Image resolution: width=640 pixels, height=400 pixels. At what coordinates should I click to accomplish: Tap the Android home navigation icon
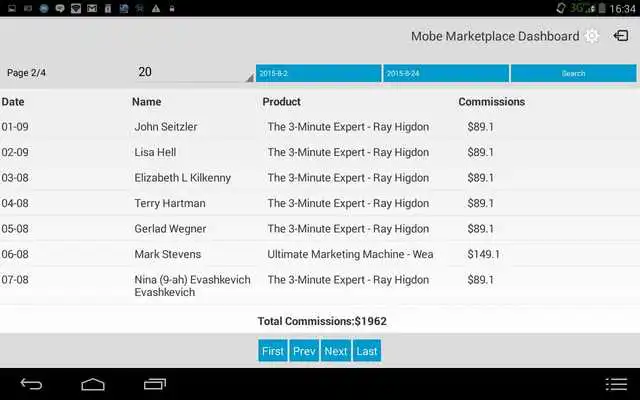(93, 384)
